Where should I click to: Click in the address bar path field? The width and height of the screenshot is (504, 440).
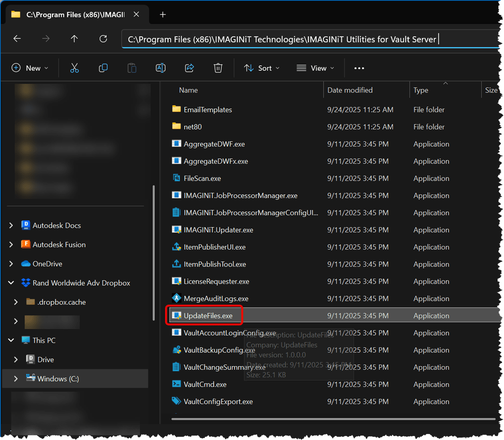tap(310, 39)
